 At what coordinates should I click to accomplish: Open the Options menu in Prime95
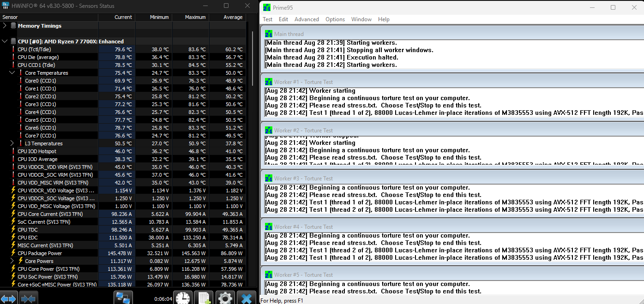tap(335, 19)
